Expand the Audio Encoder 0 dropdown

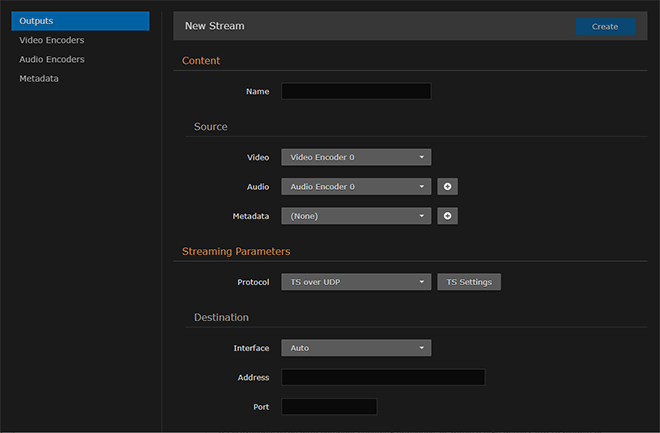pos(356,186)
